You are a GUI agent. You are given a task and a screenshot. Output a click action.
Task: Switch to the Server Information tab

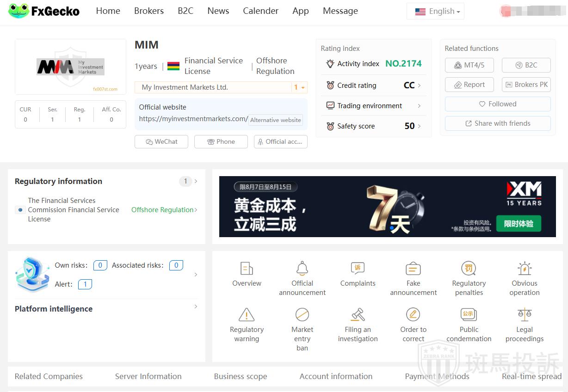point(148,376)
